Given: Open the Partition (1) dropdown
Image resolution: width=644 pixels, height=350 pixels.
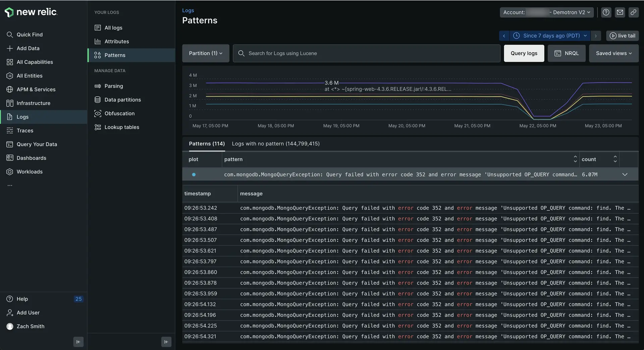Looking at the screenshot, I should tap(205, 53).
